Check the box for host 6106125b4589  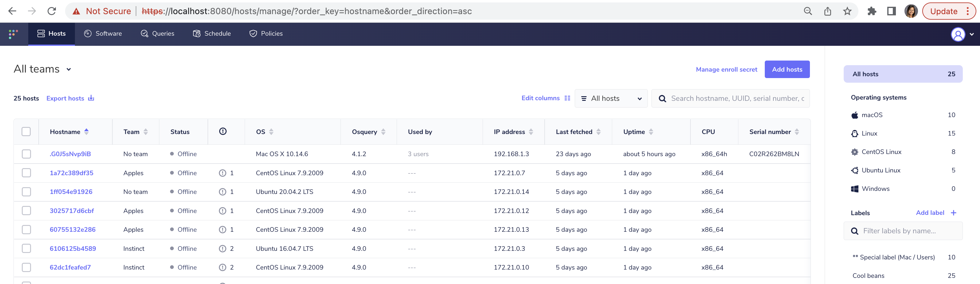tap(26, 249)
